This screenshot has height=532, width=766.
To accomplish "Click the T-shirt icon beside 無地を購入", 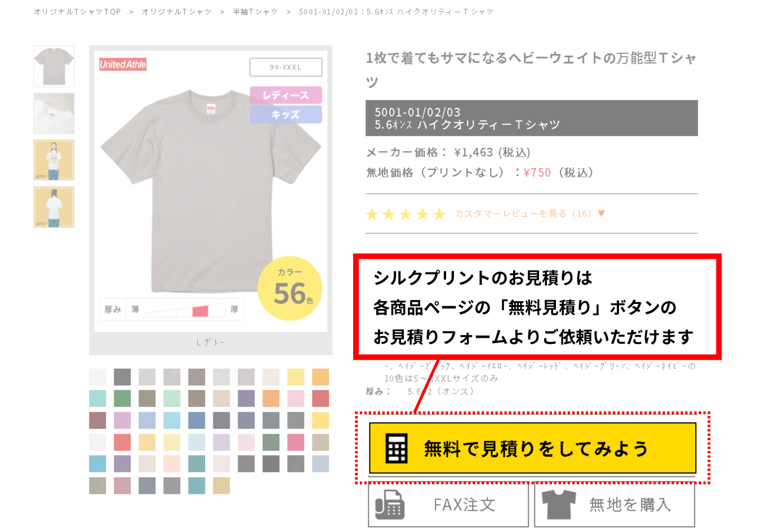I will click(559, 504).
